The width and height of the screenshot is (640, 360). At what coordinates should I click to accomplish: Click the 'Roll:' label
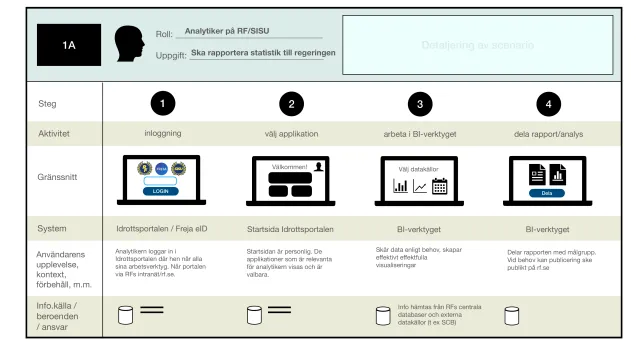click(x=164, y=34)
